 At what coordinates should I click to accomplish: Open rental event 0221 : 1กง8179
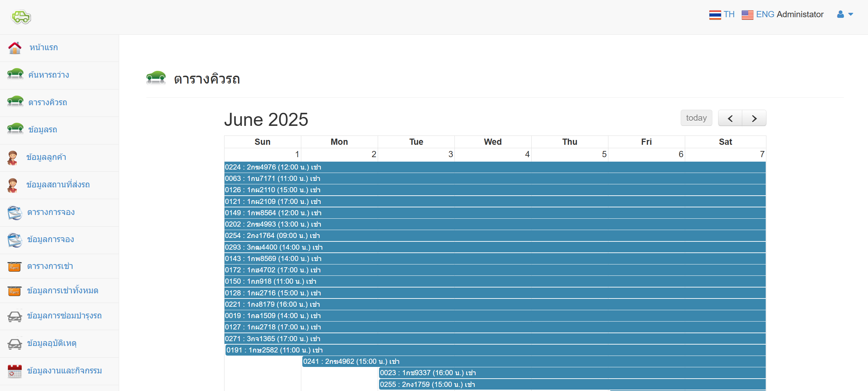coord(495,304)
